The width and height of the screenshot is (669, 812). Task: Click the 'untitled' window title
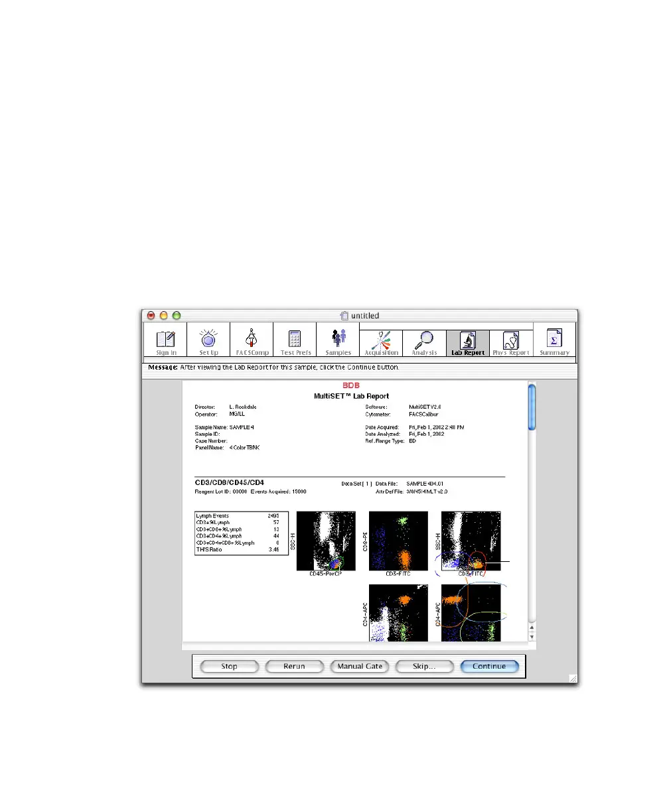coord(364,316)
